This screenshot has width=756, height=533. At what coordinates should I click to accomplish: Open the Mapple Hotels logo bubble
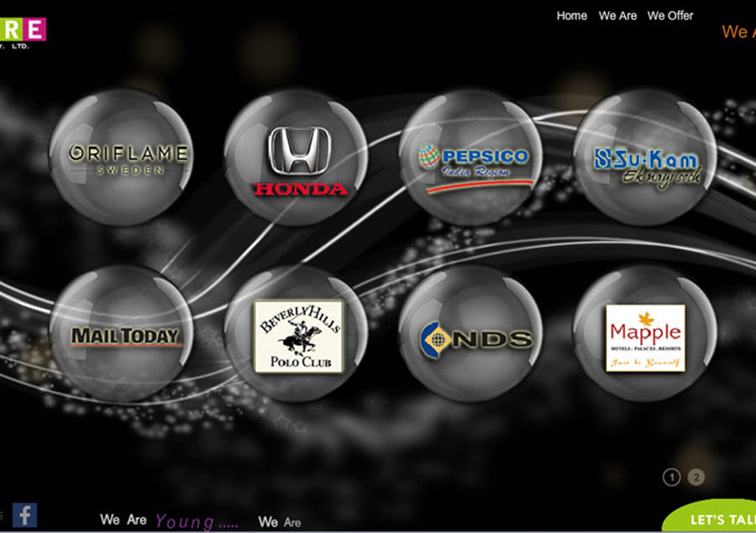(x=645, y=333)
